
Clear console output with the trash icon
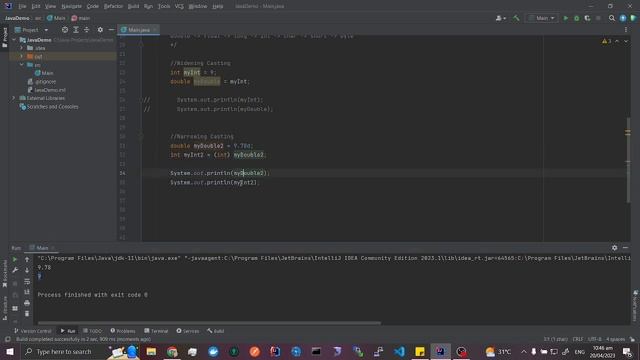click(x=27, y=313)
